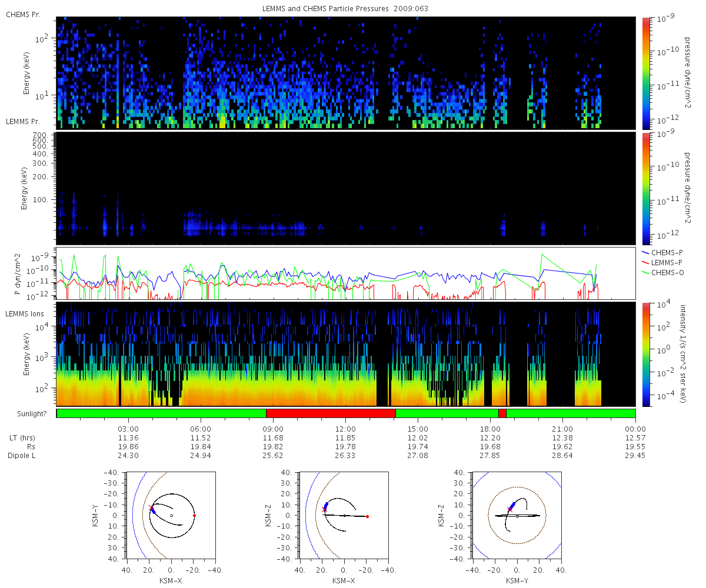The width and height of the screenshot is (706, 588).
Task: Click the small red Sunlight segment near 18:00
Action: point(502,413)
